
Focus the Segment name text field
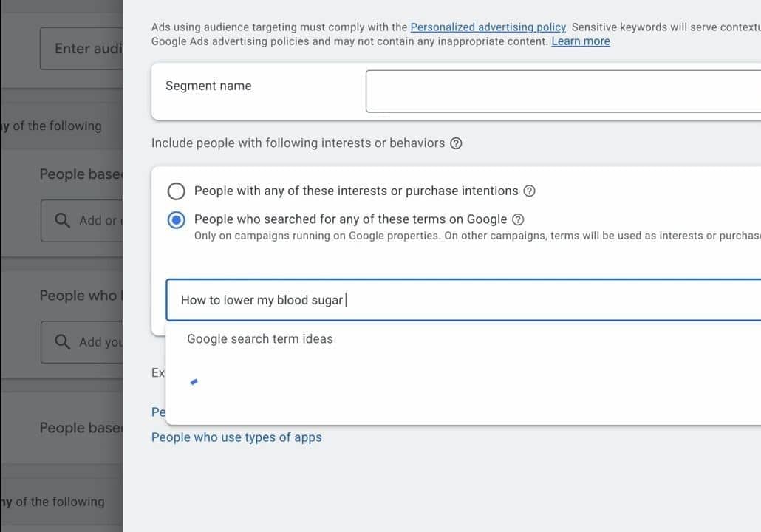pos(562,92)
